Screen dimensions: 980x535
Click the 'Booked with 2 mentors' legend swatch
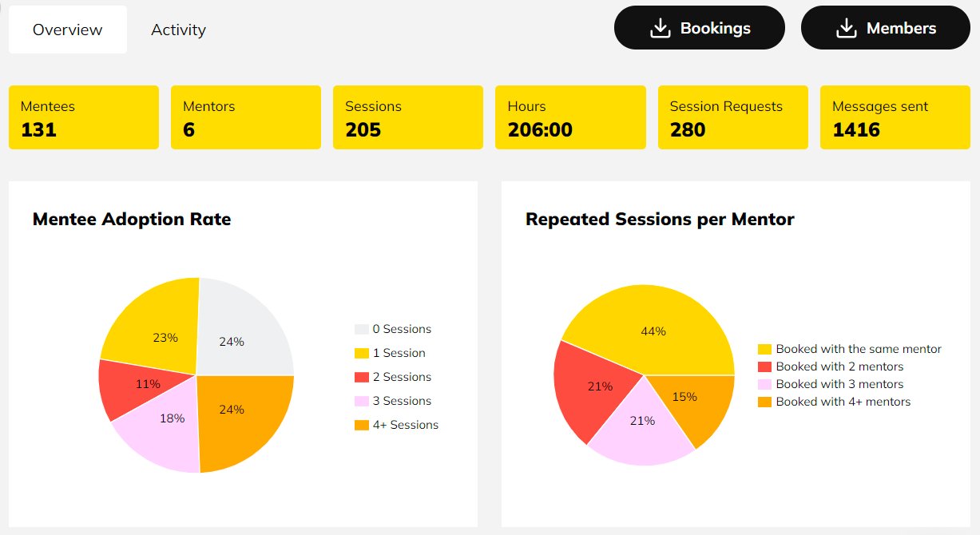764,367
